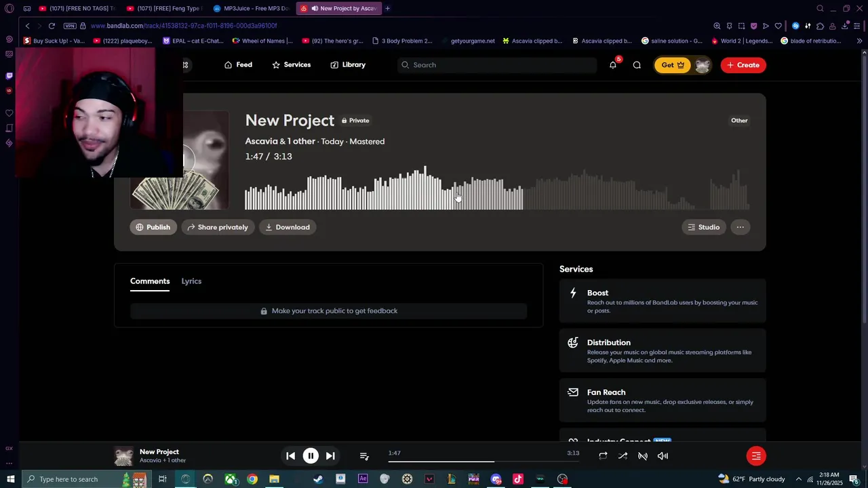
Task: Adjust the player volume icon
Action: (663, 456)
